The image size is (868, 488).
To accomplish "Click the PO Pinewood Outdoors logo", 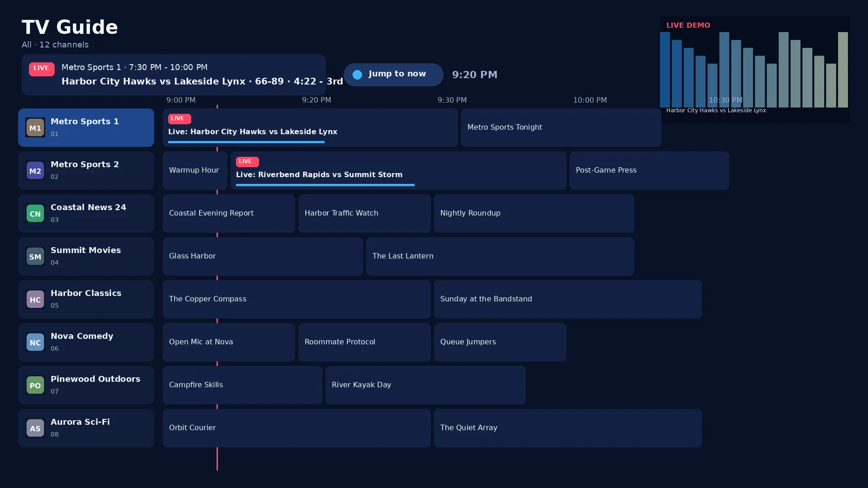I will point(35,385).
